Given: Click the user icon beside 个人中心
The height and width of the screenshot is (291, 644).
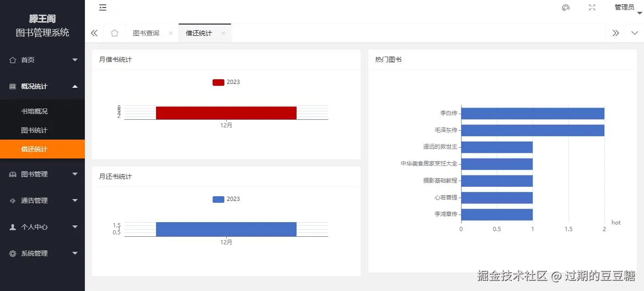Looking at the screenshot, I should coord(11,227).
